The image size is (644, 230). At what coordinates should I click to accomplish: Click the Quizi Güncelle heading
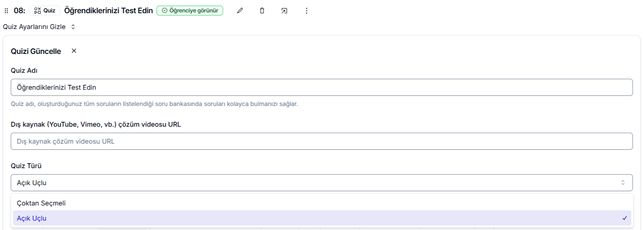pyautogui.click(x=36, y=51)
